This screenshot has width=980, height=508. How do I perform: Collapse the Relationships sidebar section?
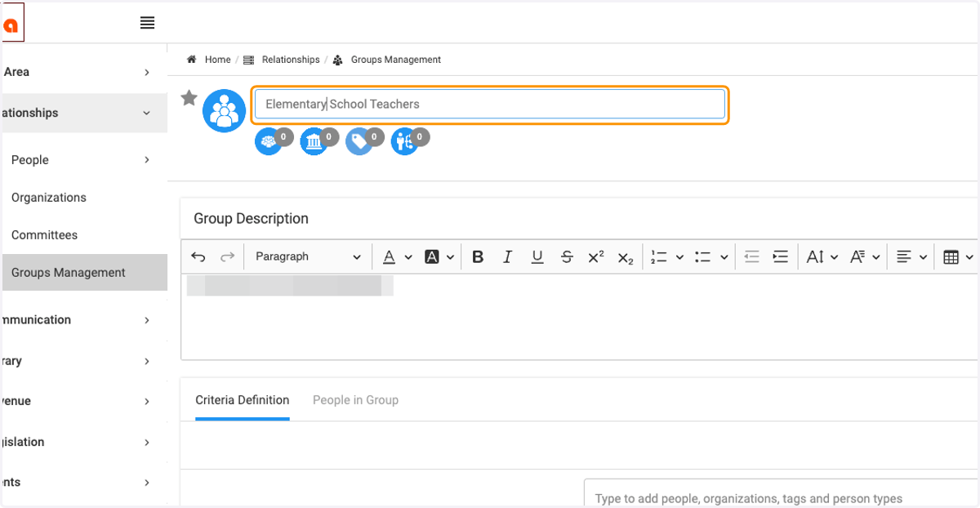pos(83,113)
